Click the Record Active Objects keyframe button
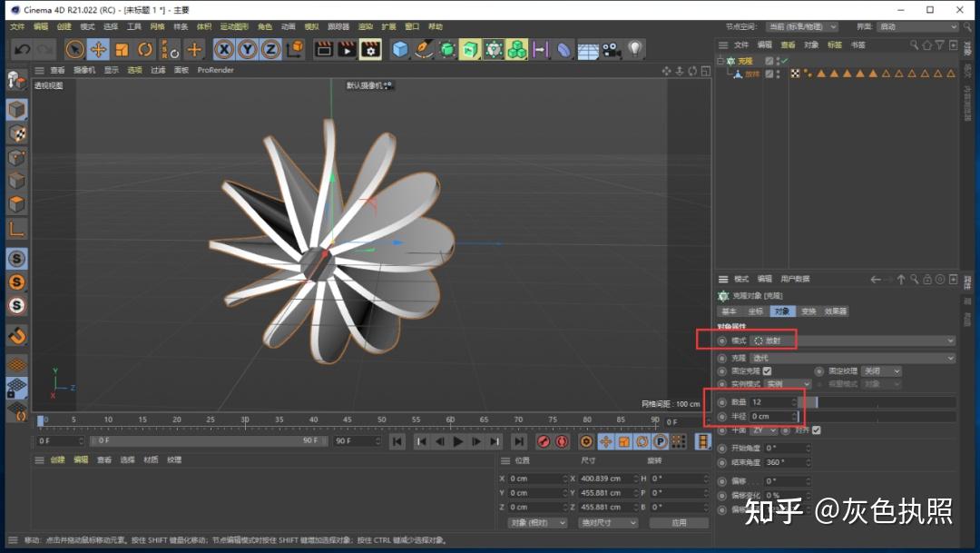 point(544,441)
